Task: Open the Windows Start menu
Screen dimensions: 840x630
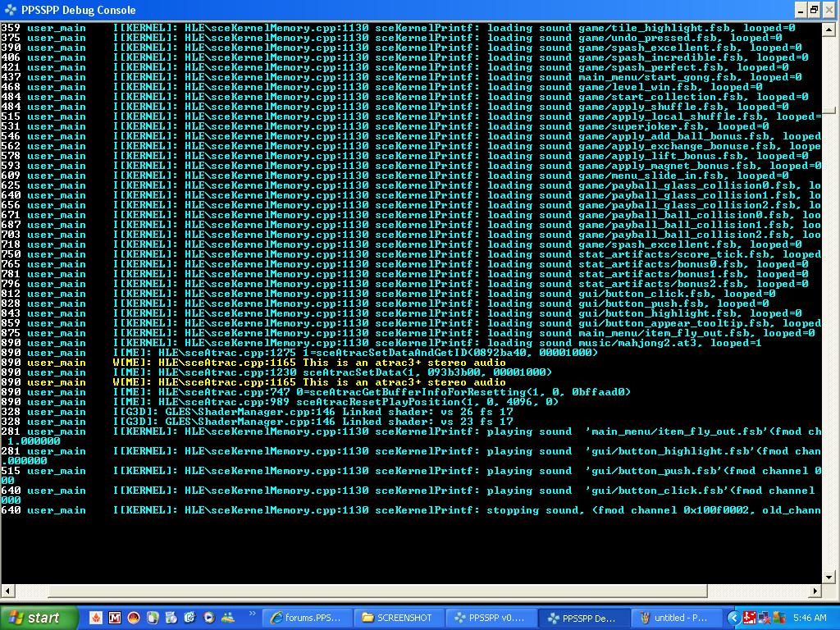Action: pyautogui.click(x=39, y=618)
